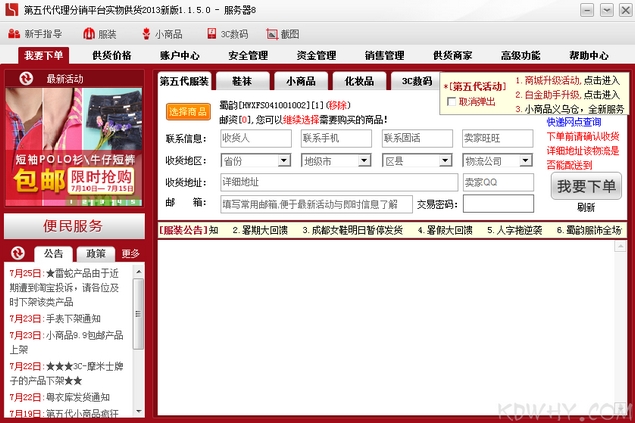Image resolution: width=635 pixels, height=423 pixels.
Task: Expand the 物流公司 dropdown
Action: click(526, 161)
